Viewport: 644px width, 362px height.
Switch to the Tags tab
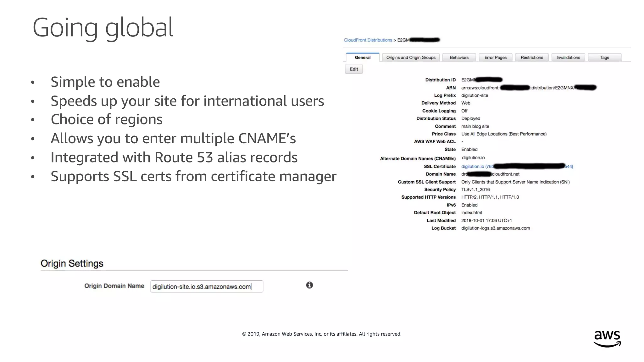604,58
